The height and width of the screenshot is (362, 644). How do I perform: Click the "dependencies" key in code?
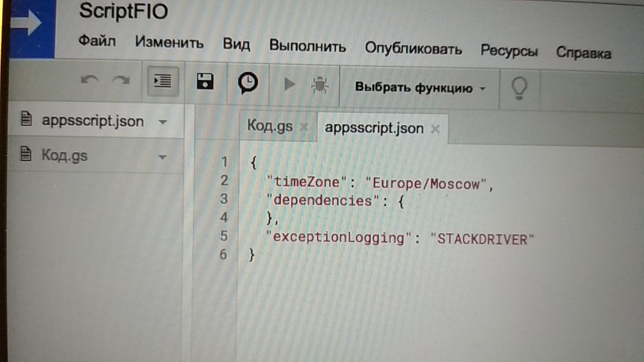click(x=322, y=200)
